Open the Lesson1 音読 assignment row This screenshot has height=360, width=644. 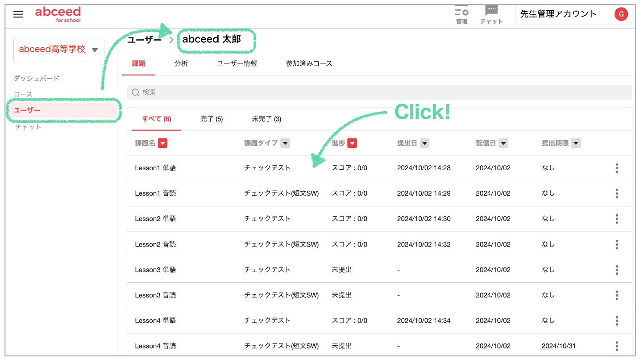(x=379, y=193)
